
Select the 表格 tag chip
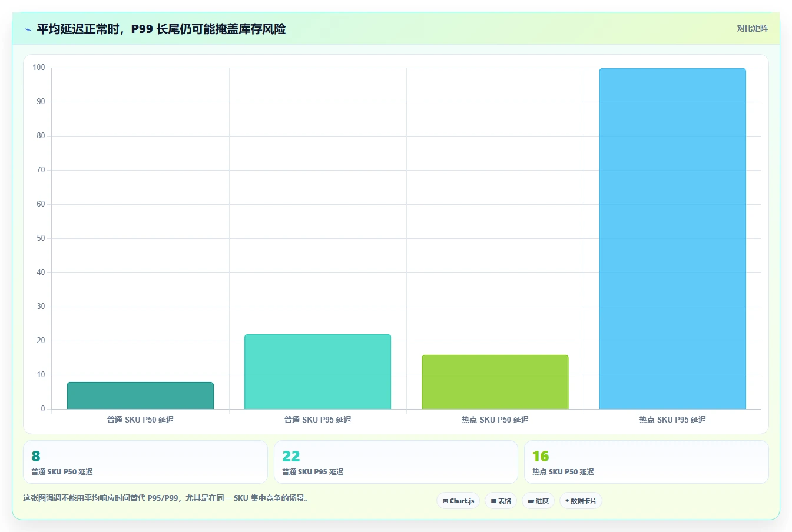tap(501, 501)
